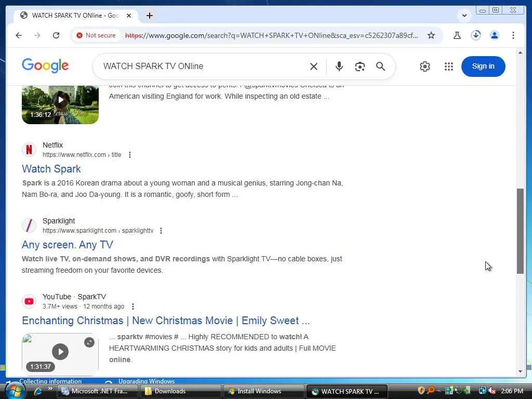Image resolution: width=532 pixels, height=399 pixels.
Task: Click the vertical scrollbar thumb
Action: click(520, 231)
